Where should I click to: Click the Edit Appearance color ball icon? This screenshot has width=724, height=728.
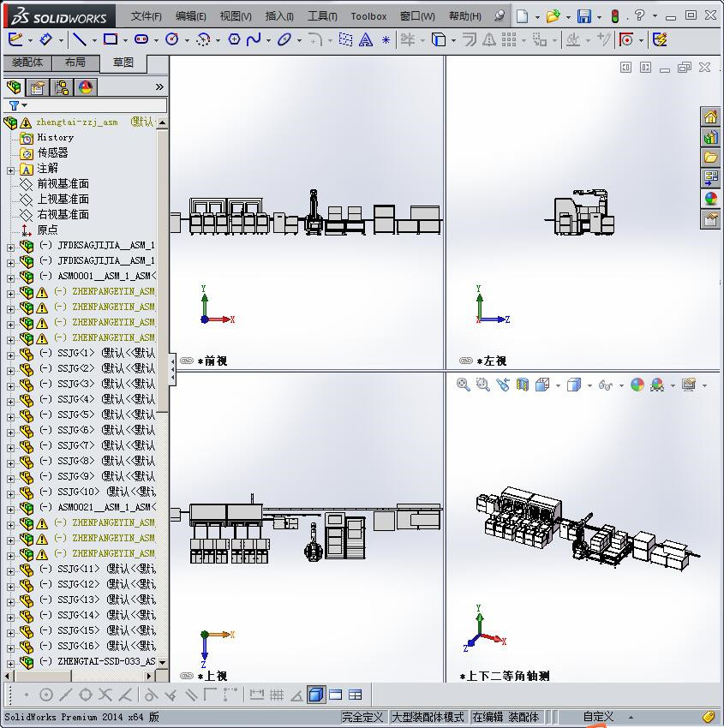pyautogui.click(x=637, y=385)
